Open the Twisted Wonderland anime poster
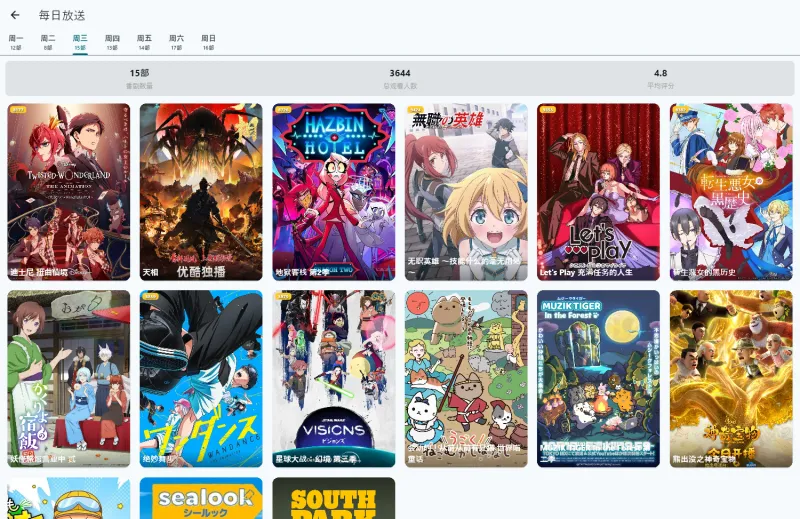Screen dimensions: 800x519 tap(69, 192)
